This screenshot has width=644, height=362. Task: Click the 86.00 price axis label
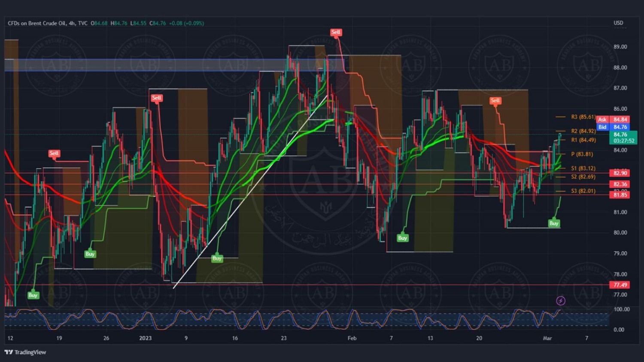tap(620, 109)
